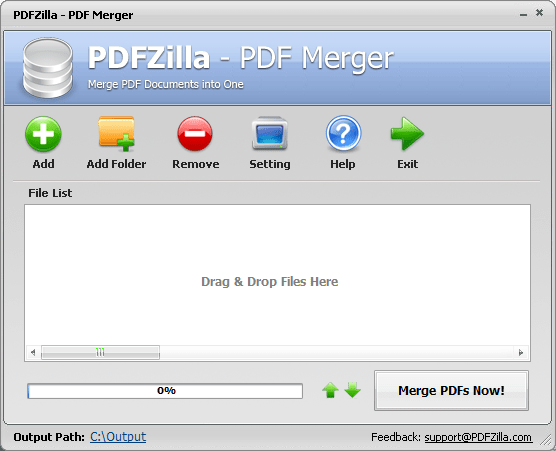The image size is (556, 451).
Task: Click the PDFZilla database logo icon
Action: 48,68
